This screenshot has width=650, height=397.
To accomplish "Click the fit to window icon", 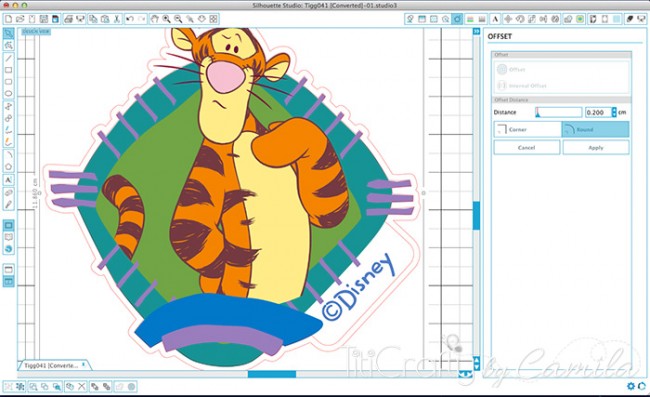I will (x=213, y=19).
